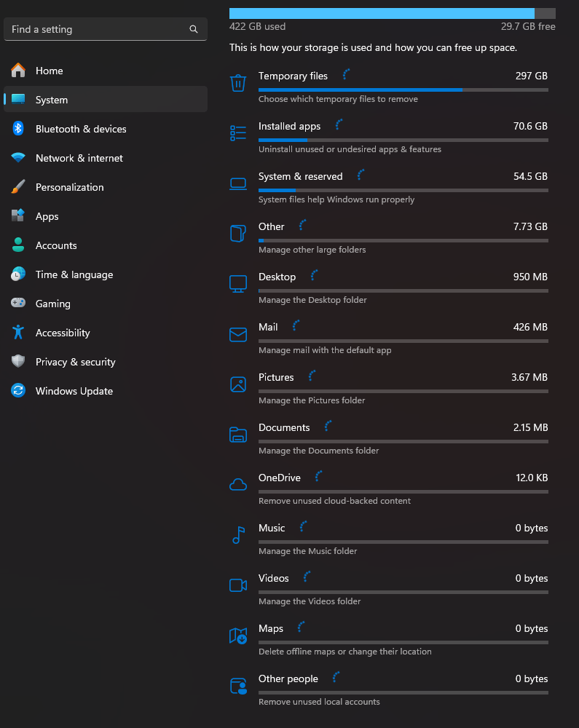The height and width of the screenshot is (728, 579).
Task: Click the Music note icon
Action: (x=237, y=534)
